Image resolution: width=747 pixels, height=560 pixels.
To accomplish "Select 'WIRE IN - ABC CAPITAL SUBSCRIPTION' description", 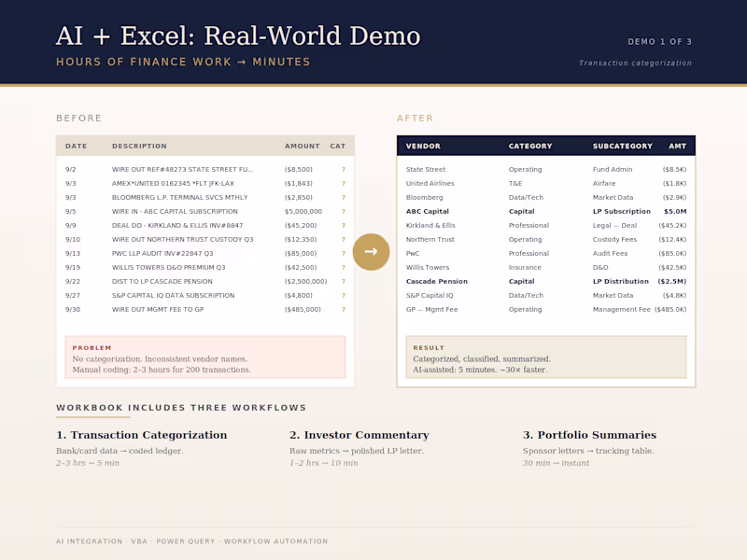I will pyautogui.click(x=175, y=212).
